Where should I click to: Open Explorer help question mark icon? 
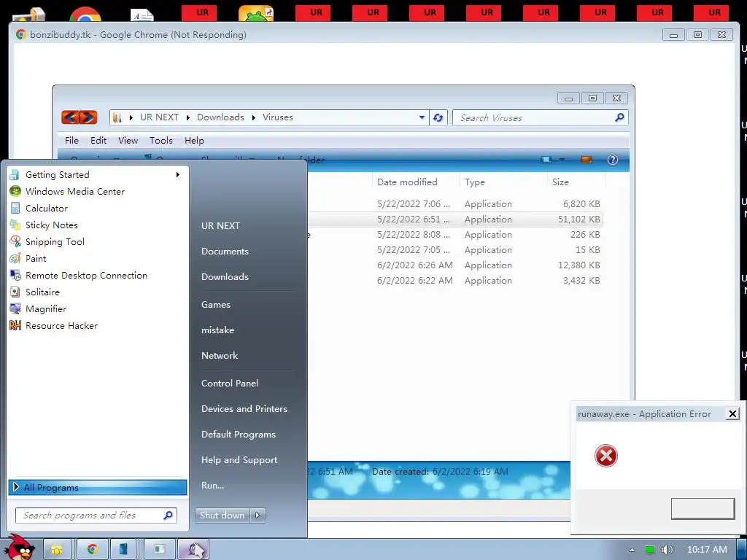(613, 160)
